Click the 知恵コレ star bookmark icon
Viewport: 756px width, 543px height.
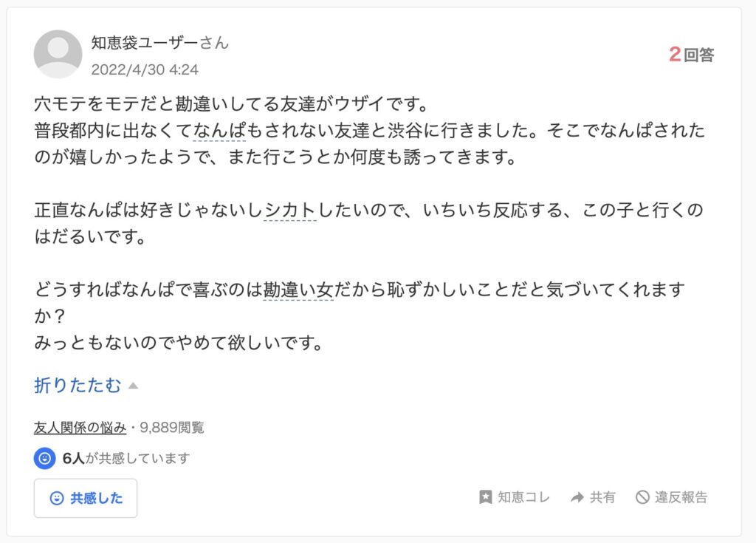485,497
